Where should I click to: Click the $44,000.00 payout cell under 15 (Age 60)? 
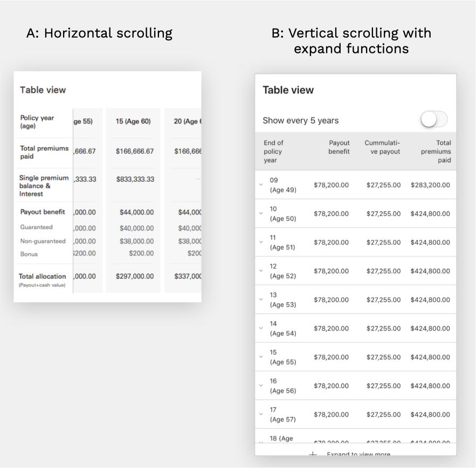(x=136, y=212)
